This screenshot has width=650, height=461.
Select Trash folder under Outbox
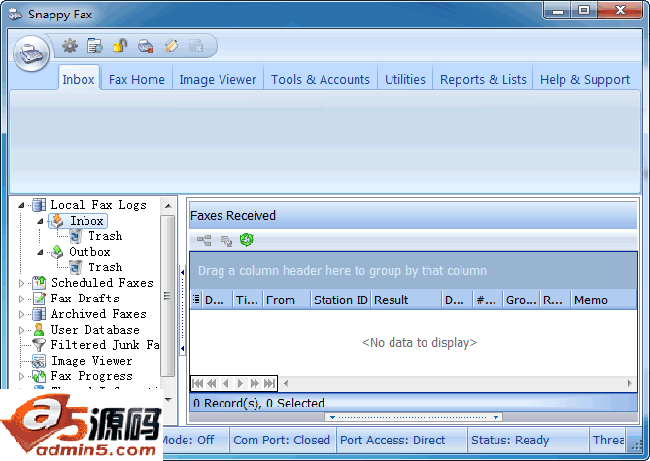click(105, 267)
